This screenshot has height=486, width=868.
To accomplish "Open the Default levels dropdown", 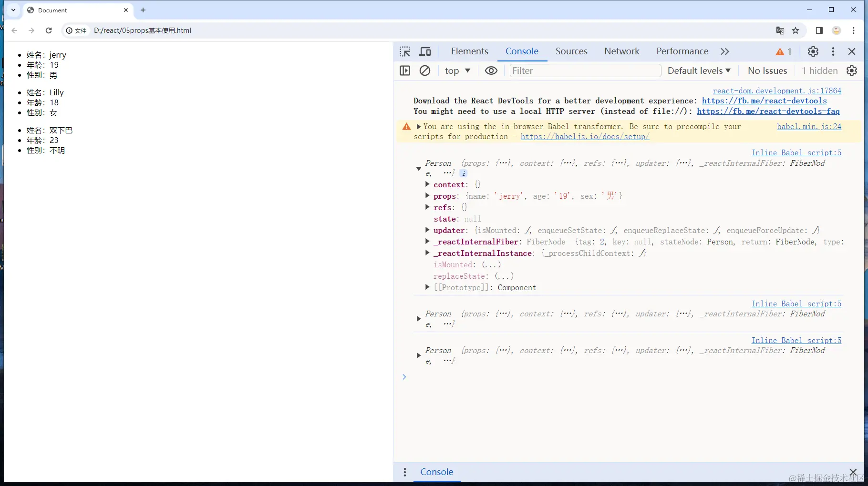I will coord(699,71).
